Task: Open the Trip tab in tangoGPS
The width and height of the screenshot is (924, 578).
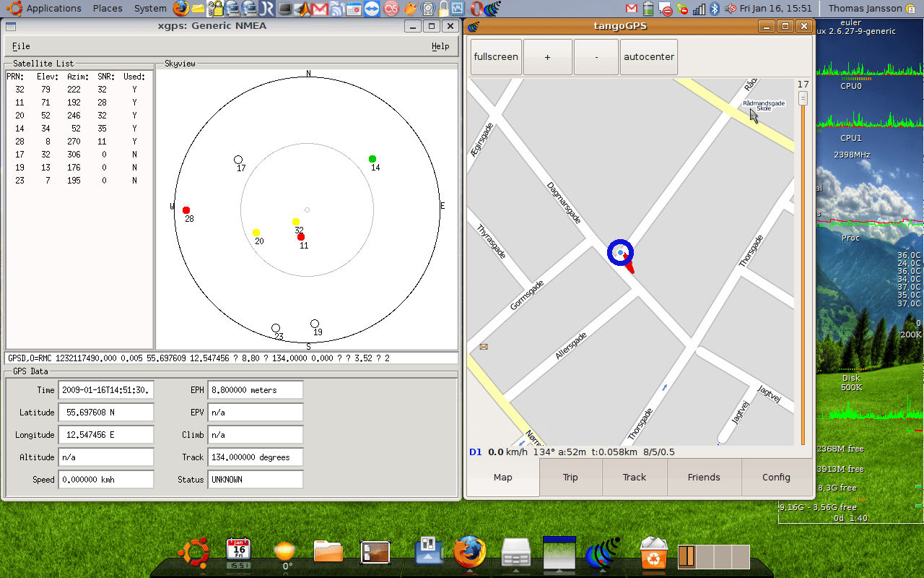Action: (x=570, y=477)
